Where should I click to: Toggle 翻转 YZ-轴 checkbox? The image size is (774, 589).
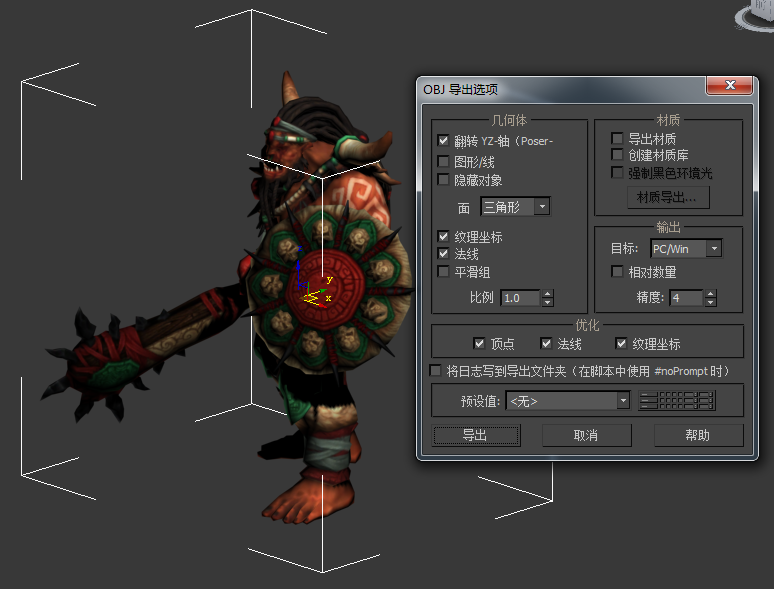[x=443, y=141]
